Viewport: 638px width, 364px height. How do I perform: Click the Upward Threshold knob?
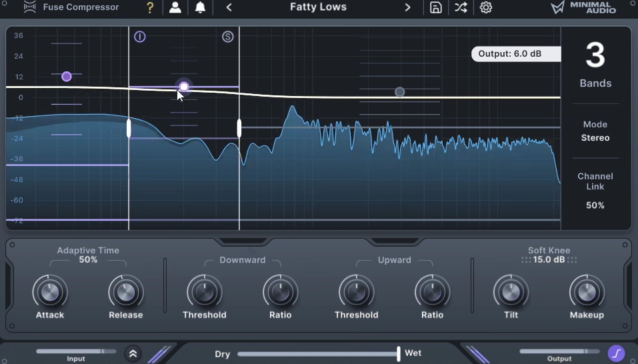click(x=357, y=292)
